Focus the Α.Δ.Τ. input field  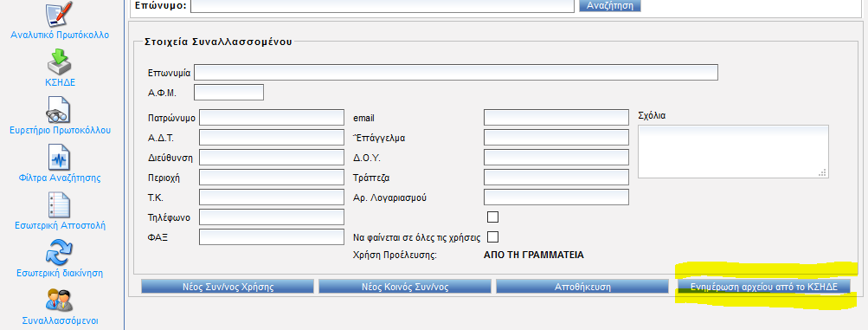coord(272,138)
